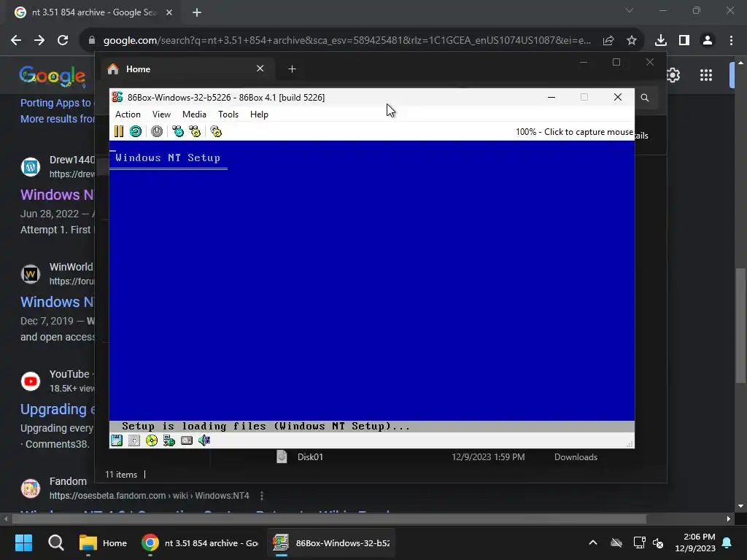Open the Chrome three-dot menu
747x560 pixels.
tap(731, 41)
